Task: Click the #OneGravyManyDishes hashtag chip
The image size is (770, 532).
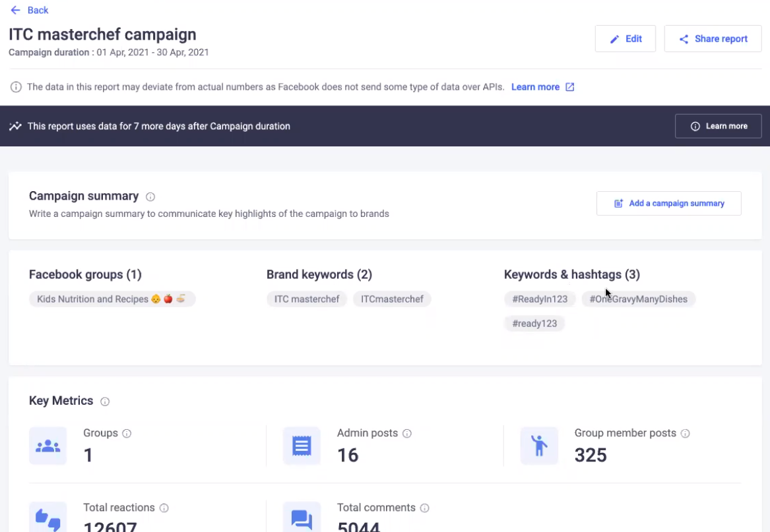Action: 639,299
